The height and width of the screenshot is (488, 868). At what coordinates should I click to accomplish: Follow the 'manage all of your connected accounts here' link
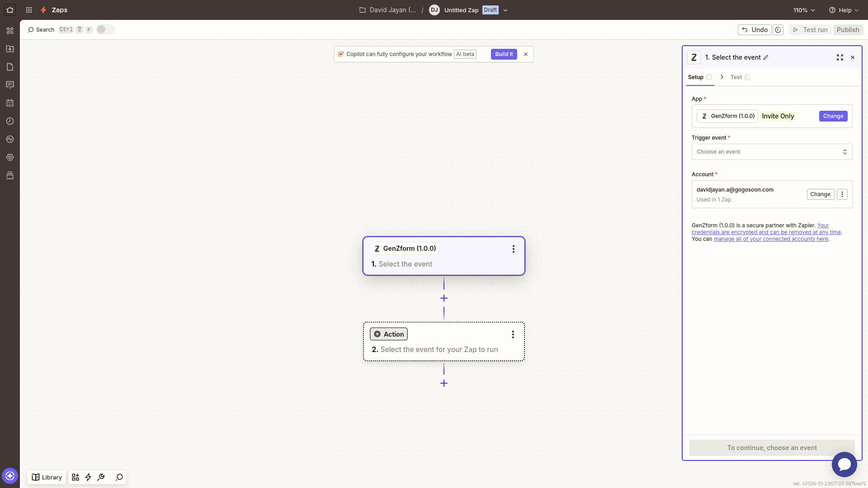pyautogui.click(x=770, y=239)
